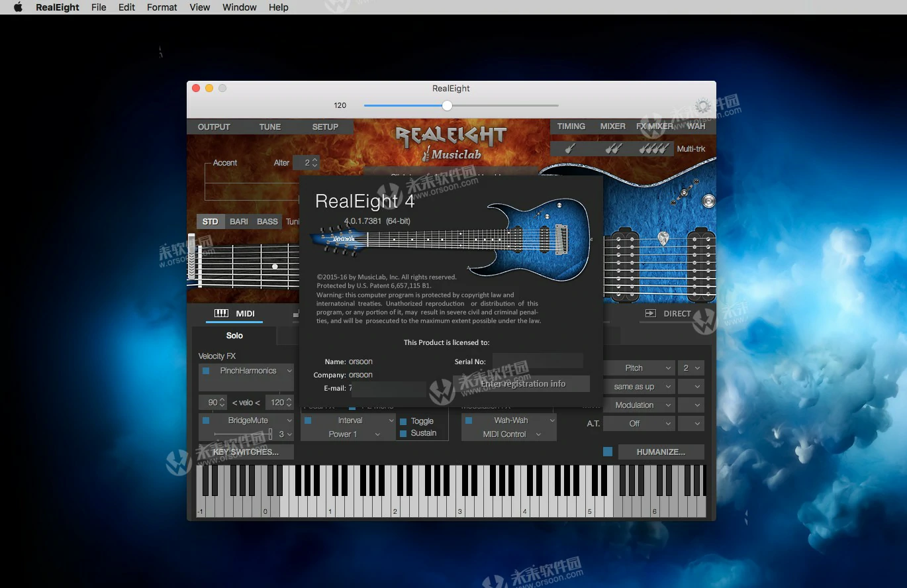Enable the Sustain checkbox

[x=403, y=434]
